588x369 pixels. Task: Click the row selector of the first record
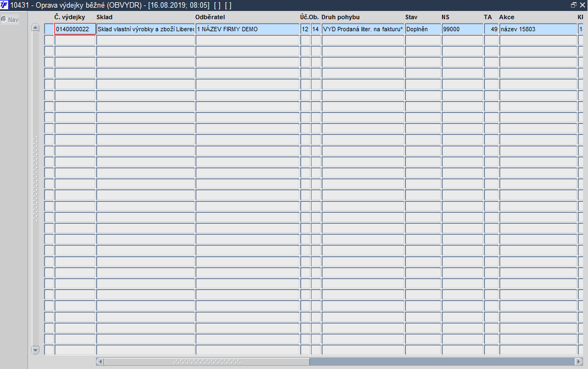(x=49, y=29)
